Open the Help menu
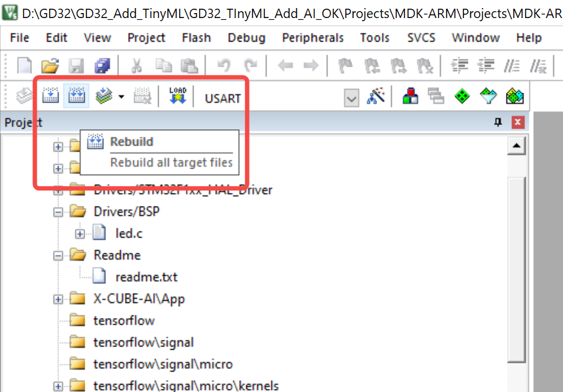This screenshot has height=392, width=563. coord(529,38)
